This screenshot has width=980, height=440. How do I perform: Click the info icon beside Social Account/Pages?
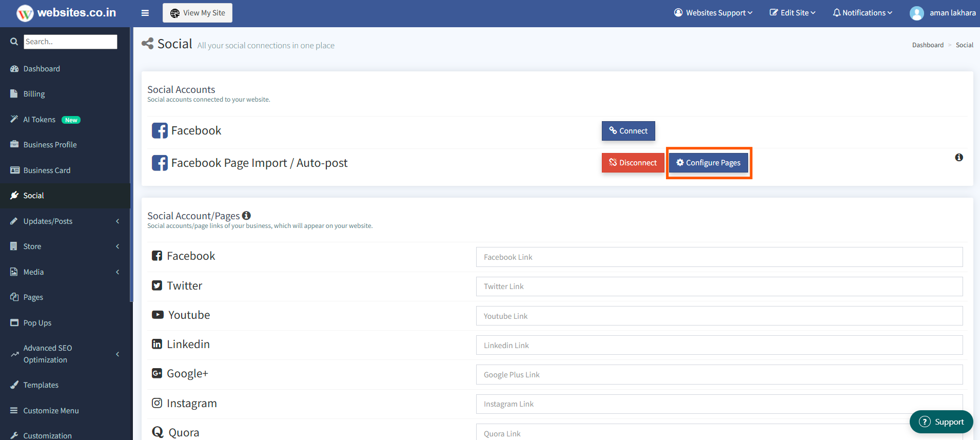pyautogui.click(x=246, y=216)
